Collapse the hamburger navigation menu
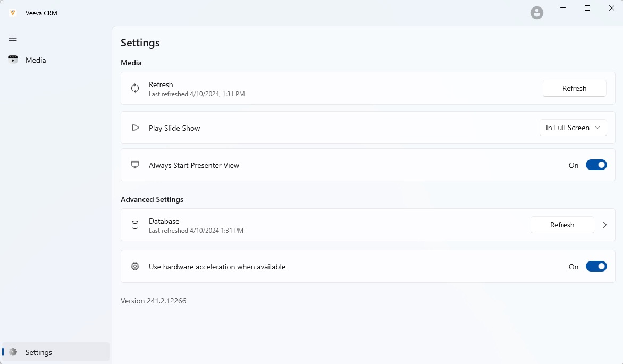Screen dimensions: 623x364 pyautogui.click(x=13, y=38)
